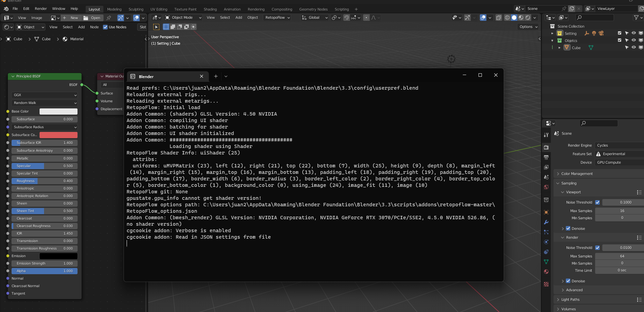This screenshot has width=644, height=312.
Task: Open the Object Mode dropdown
Action: click(x=183, y=18)
